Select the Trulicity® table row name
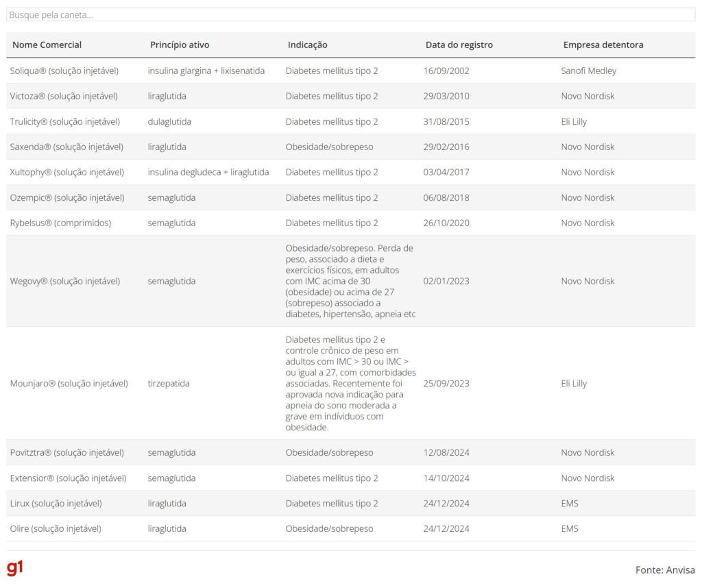Image resolution: width=702 pixels, height=588 pixels. pos(64,121)
